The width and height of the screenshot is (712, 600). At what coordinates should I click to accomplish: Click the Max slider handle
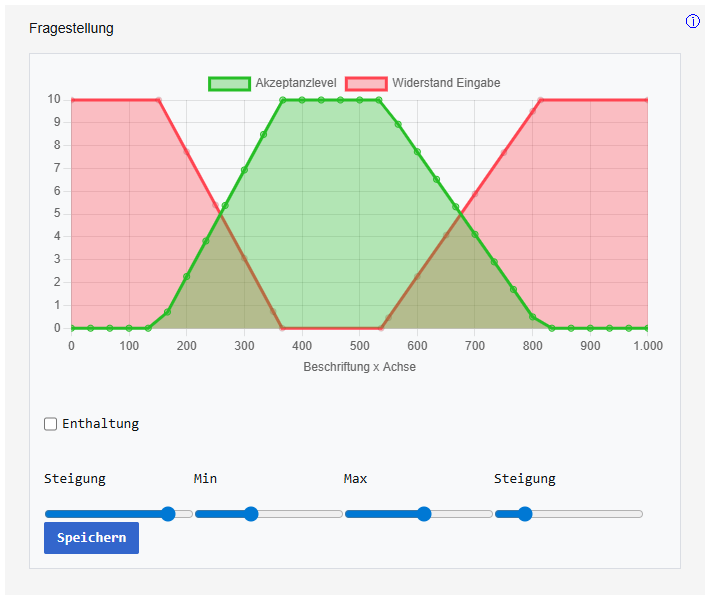click(x=424, y=514)
